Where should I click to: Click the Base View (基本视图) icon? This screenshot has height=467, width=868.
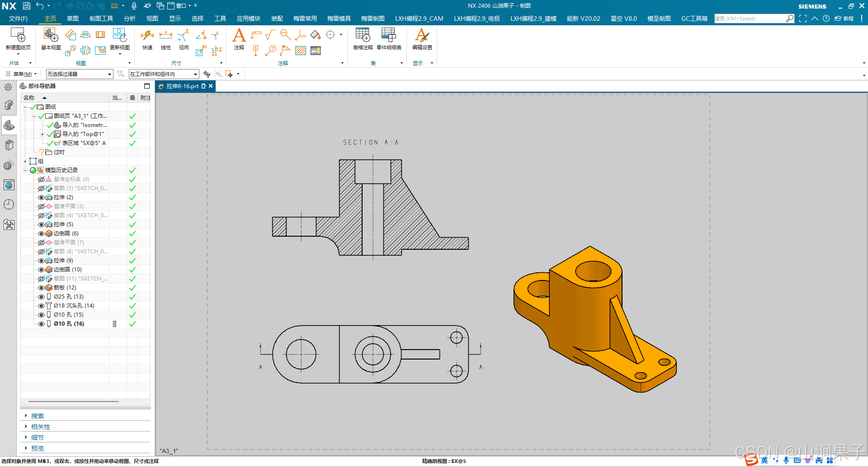(51, 35)
